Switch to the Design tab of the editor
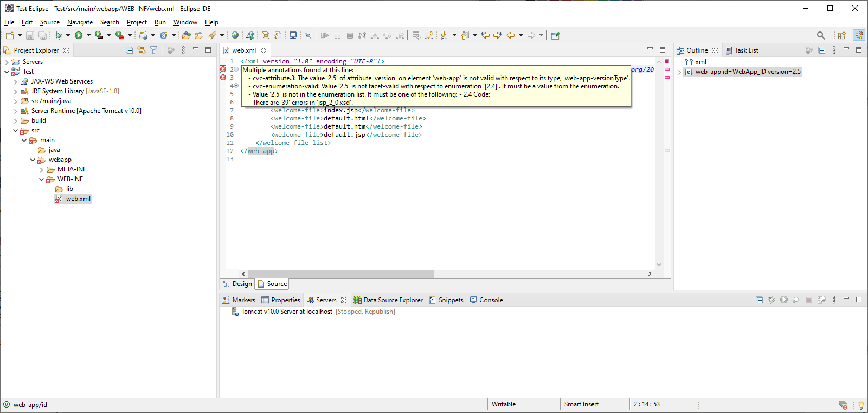 (237, 284)
